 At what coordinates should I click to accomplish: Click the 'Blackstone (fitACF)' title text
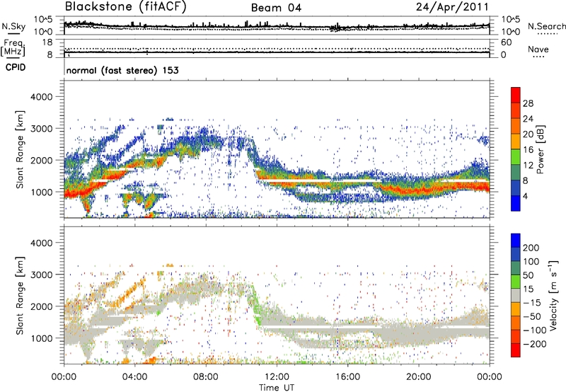pyautogui.click(x=126, y=7)
